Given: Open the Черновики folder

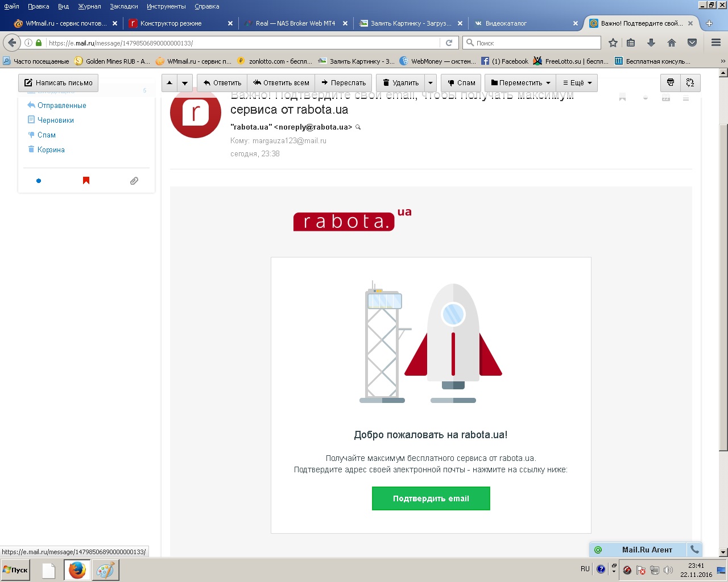Looking at the screenshot, I should point(56,120).
